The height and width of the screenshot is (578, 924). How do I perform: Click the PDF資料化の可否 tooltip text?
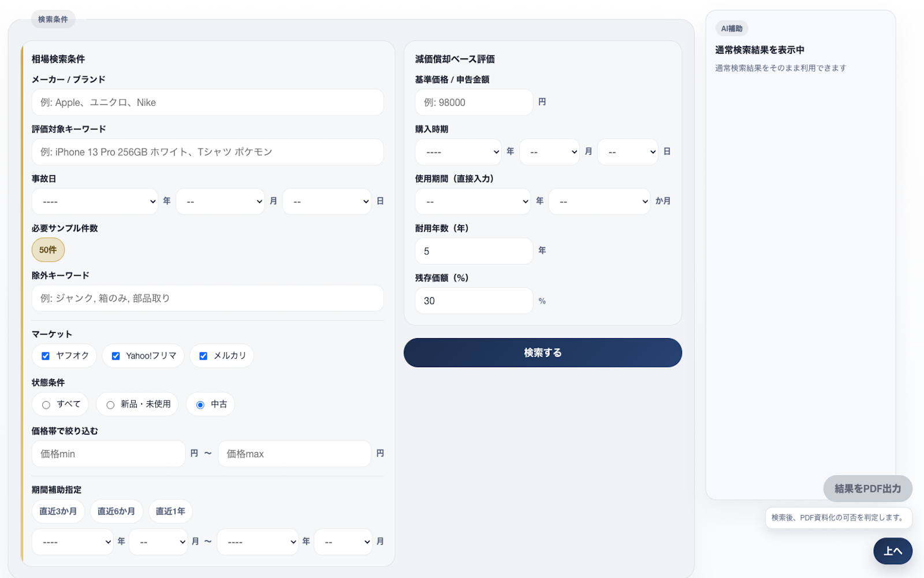coord(839,518)
